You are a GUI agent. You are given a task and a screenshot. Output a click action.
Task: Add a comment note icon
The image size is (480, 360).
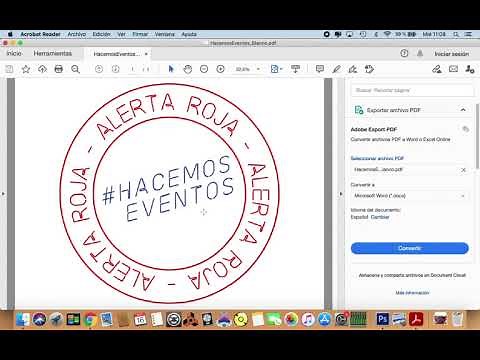(x=320, y=69)
